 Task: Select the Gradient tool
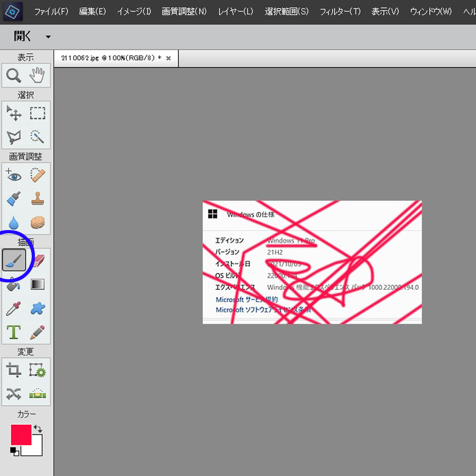coord(38,285)
